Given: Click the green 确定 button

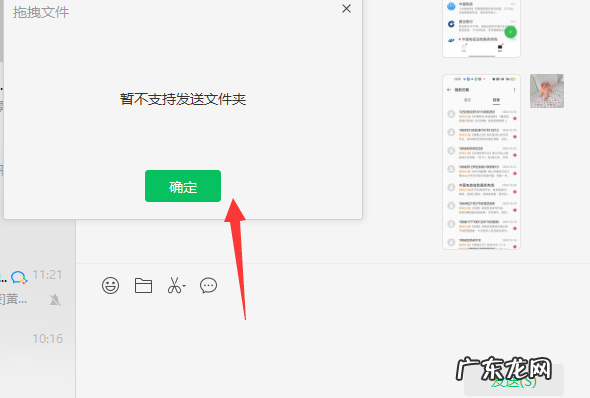Looking at the screenshot, I should point(183,186).
